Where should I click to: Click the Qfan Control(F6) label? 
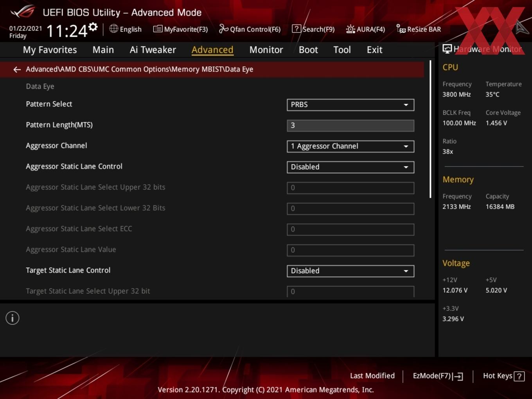click(255, 29)
